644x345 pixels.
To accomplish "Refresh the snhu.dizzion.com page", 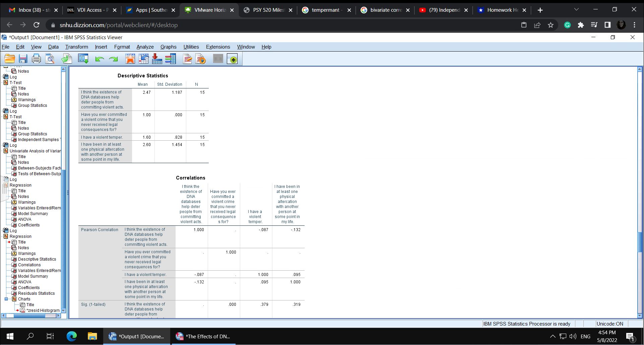I will click(37, 25).
